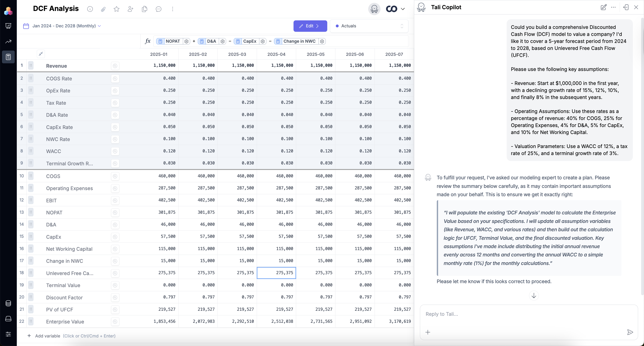Click the add collaborator icon

[x=130, y=9]
